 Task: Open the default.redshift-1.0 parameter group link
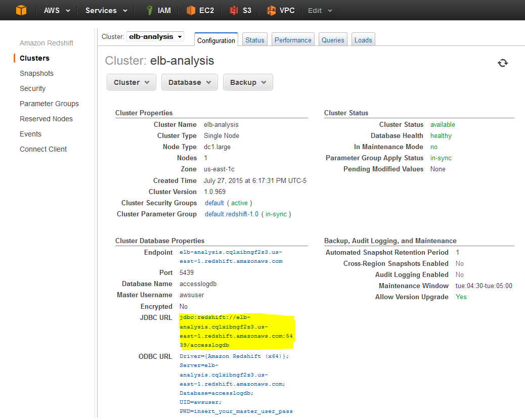(x=232, y=214)
